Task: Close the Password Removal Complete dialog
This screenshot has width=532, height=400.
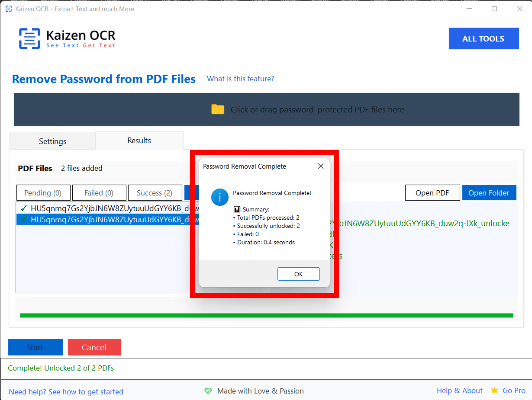Action: [x=321, y=166]
